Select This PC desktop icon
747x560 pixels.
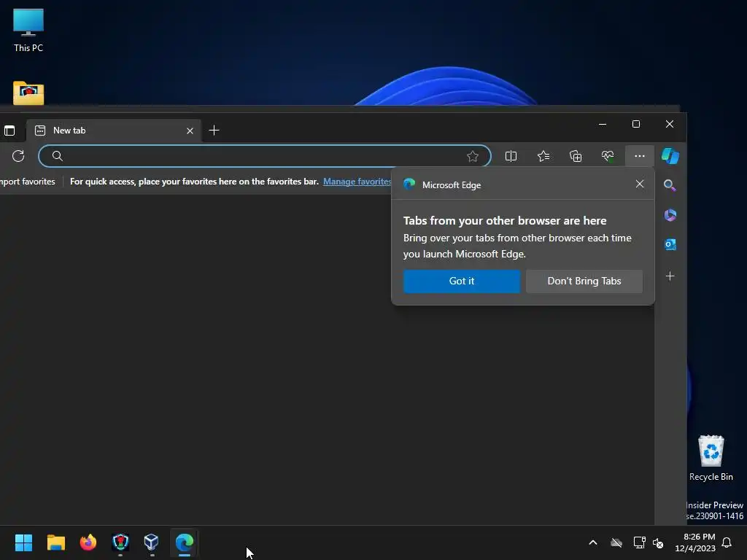pos(28,29)
